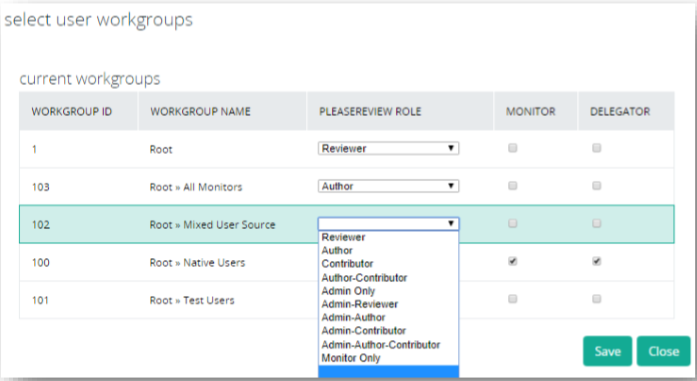
Task: Pick Admin-Reviewer from the list
Action: click(x=389, y=305)
